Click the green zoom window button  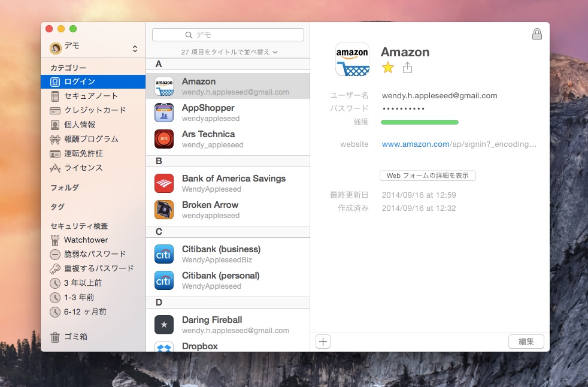[x=73, y=29]
